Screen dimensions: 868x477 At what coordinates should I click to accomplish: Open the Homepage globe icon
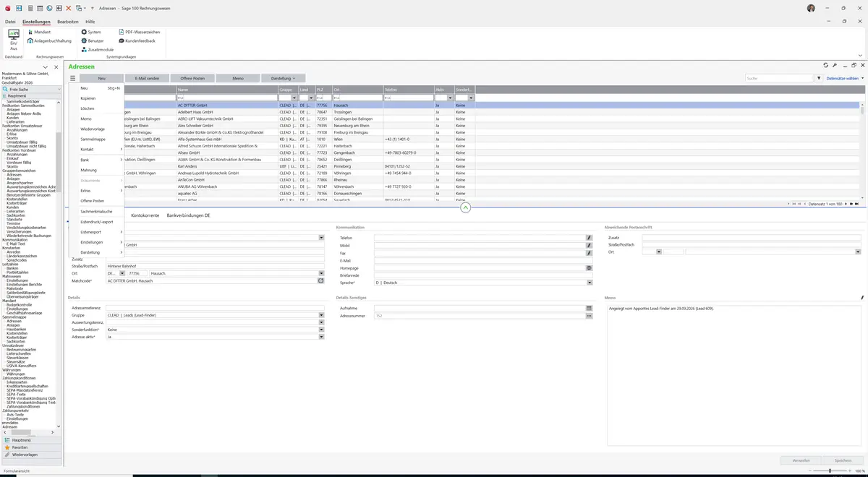[590, 267]
